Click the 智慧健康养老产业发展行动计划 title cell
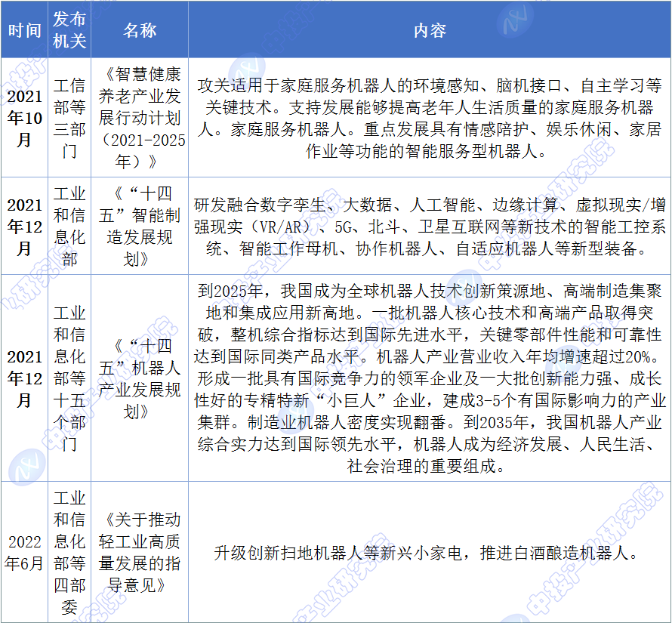Viewport: 672px width, 623px height. click(140, 118)
